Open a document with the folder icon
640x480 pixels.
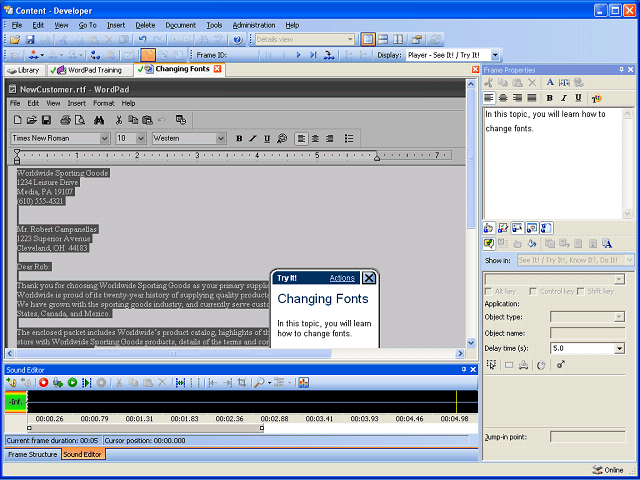point(15,40)
